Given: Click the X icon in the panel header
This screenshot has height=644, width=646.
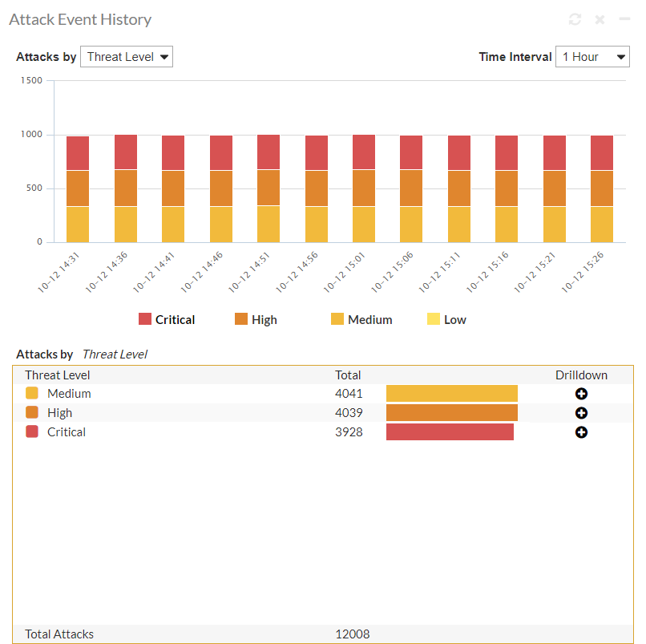Looking at the screenshot, I should 600,19.
